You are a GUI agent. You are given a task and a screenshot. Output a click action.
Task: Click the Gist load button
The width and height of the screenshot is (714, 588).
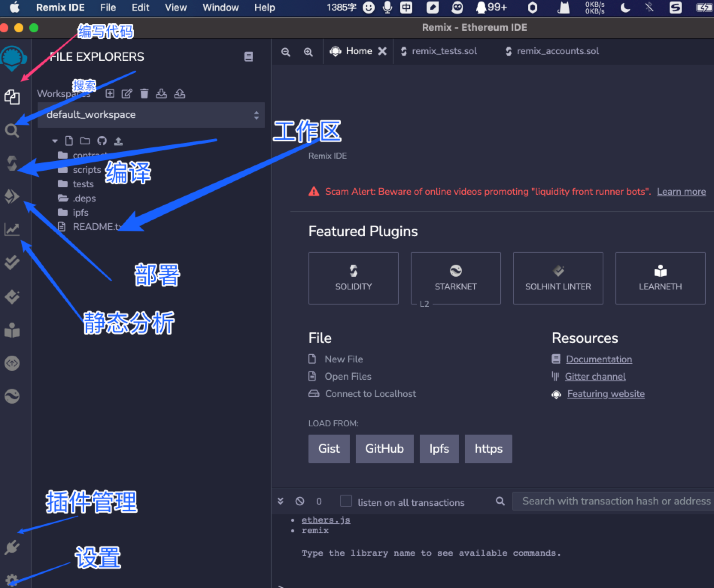point(329,449)
